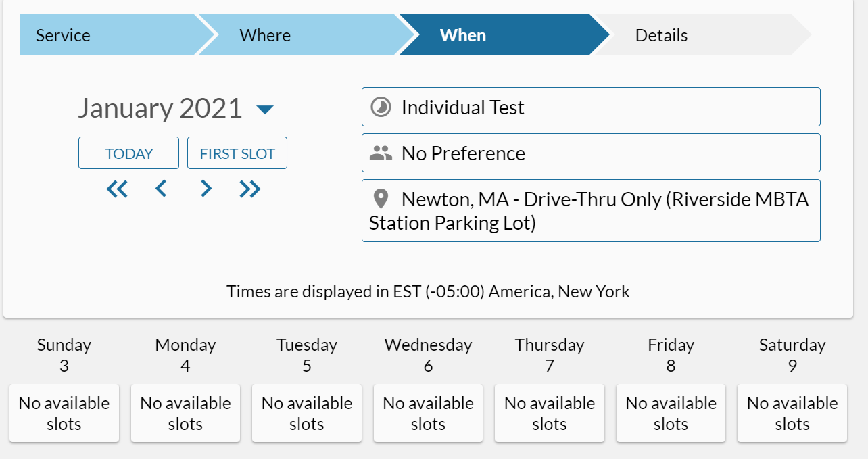This screenshot has height=459, width=868.
Task: Click the January 2021 month heading
Action: (x=160, y=108)
